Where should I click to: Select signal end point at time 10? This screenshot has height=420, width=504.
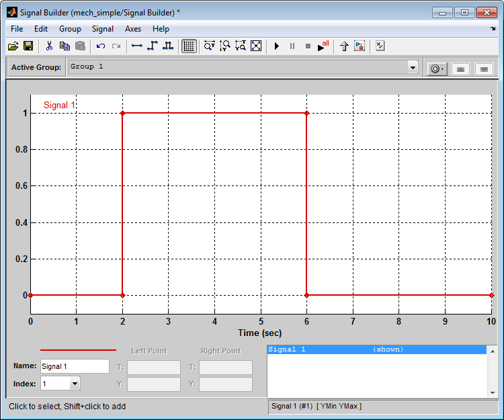tap(491, 295)
